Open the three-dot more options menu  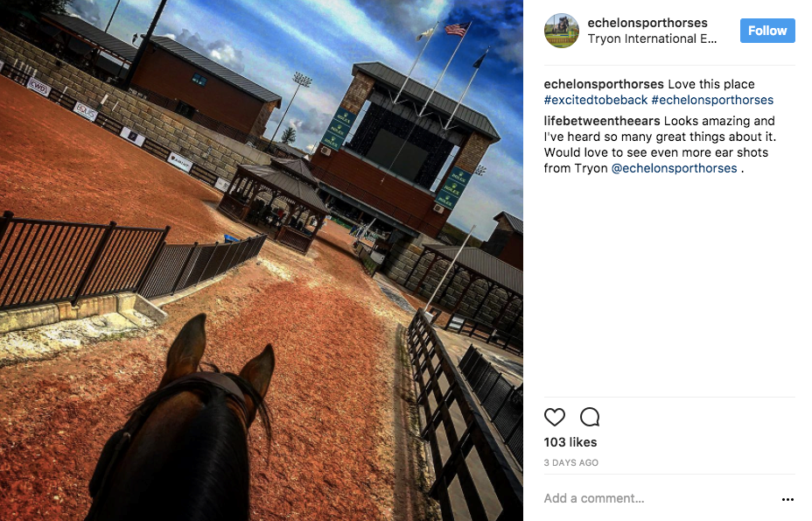click(787, 499)
